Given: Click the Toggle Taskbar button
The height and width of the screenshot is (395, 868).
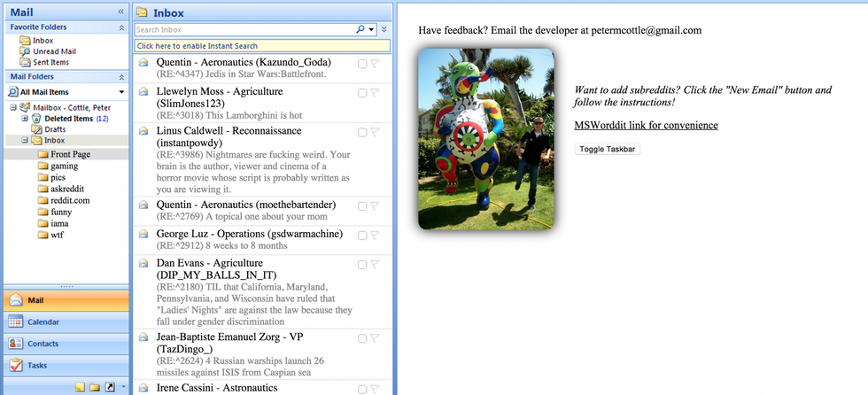Looking at the screenshot, I should (x=608, y=149).
